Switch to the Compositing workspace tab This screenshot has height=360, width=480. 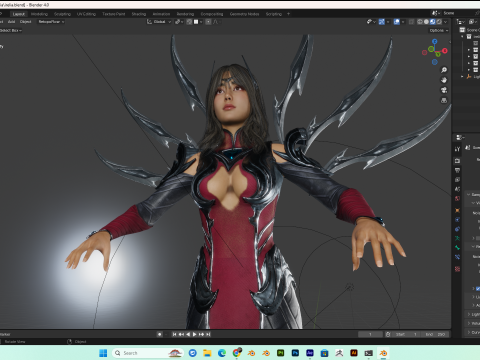click(x=212, y=14)
